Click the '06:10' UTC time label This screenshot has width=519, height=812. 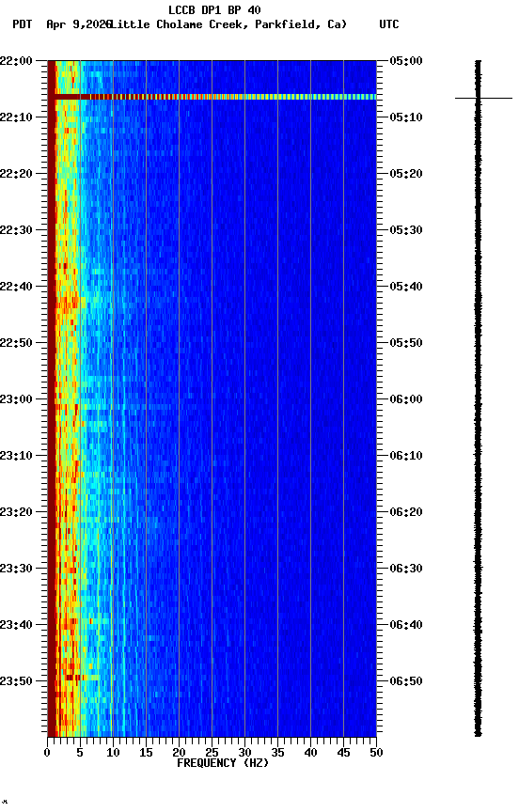point(406,456)
